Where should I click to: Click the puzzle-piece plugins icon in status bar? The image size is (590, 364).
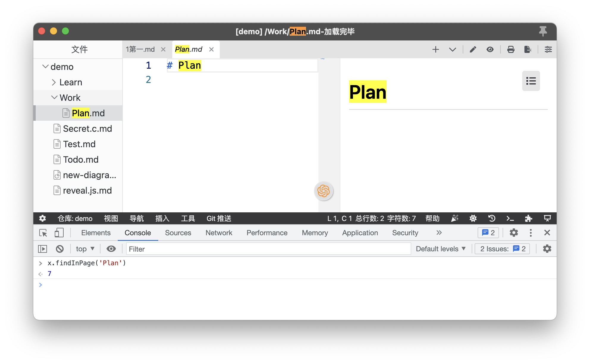tap(528, 219)
